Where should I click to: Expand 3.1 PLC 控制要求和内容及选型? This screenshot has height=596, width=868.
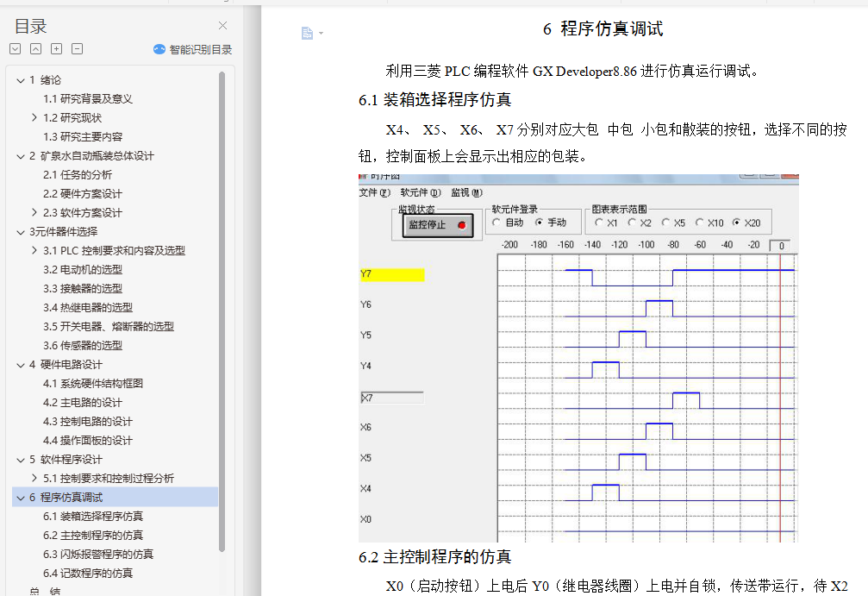pyautogui.click(x=34, y=250)
